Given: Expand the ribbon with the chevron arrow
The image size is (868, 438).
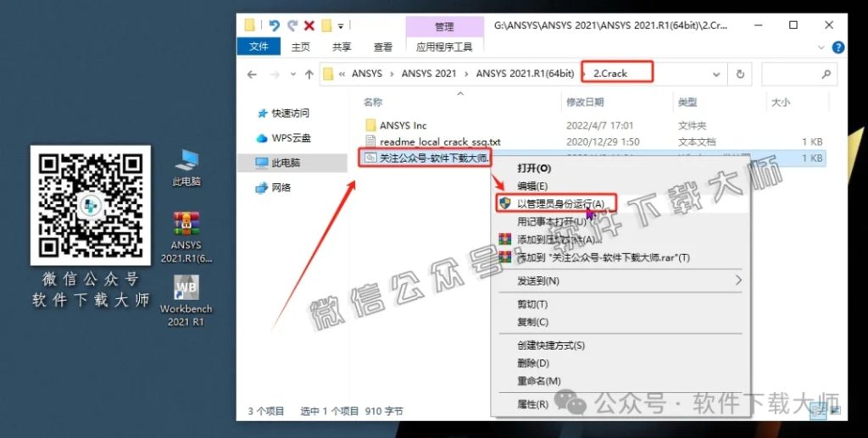Looking at the screenshot, I should pos(821,47).
